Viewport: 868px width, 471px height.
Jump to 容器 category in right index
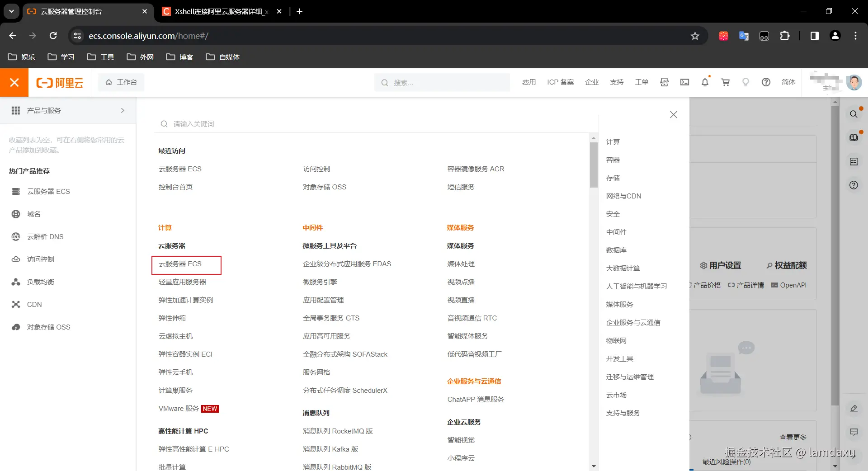(x=613, y=160)
